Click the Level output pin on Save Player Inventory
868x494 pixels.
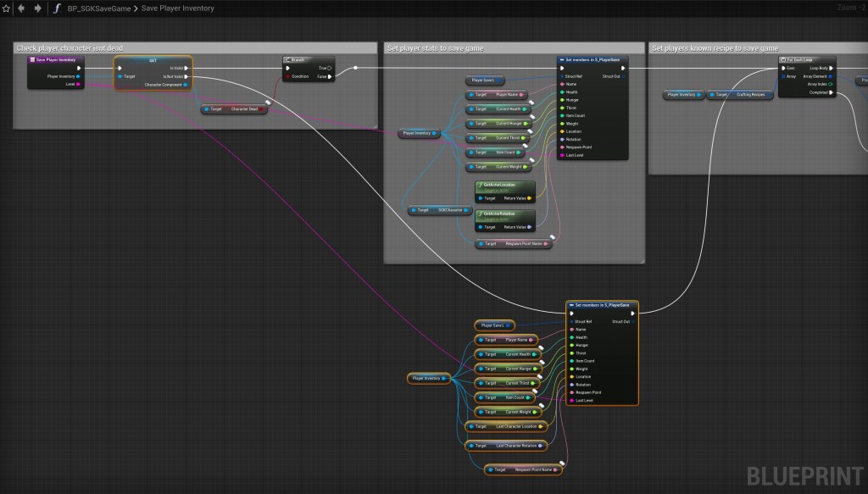point(78,84)
